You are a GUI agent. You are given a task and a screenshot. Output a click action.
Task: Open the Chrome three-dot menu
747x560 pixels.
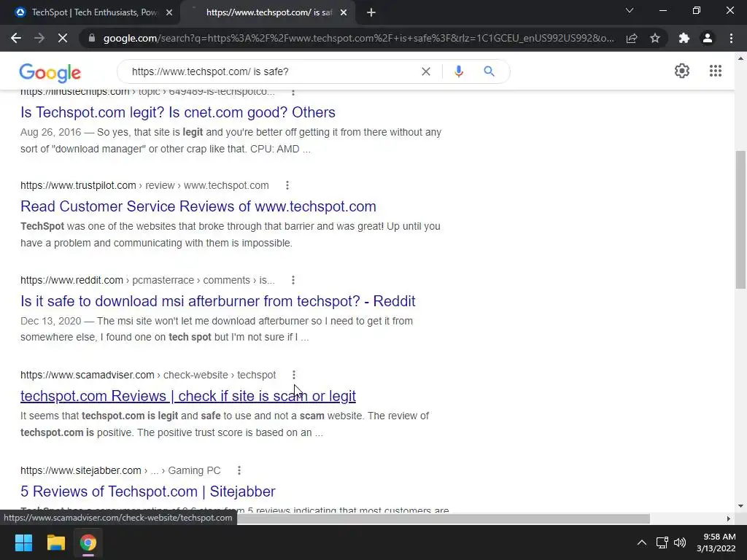click(x=731, y=38)
